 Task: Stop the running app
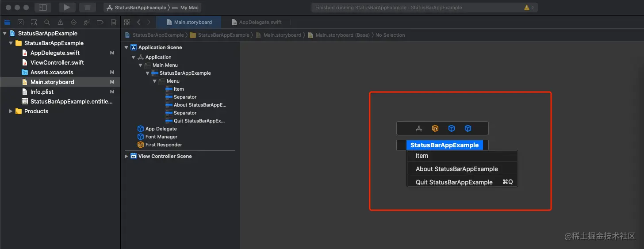(87, 8)
